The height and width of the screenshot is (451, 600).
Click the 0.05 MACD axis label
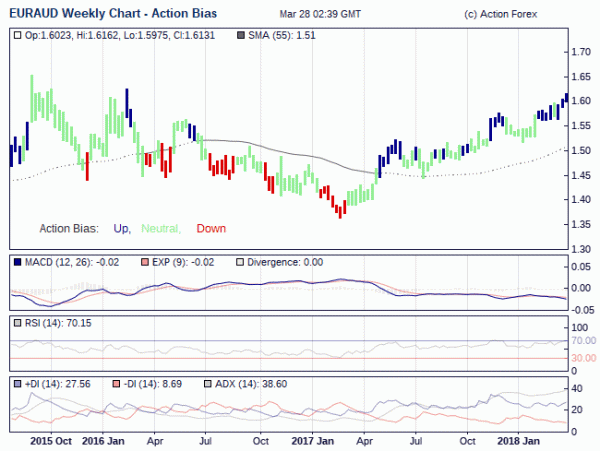[581, 267]
